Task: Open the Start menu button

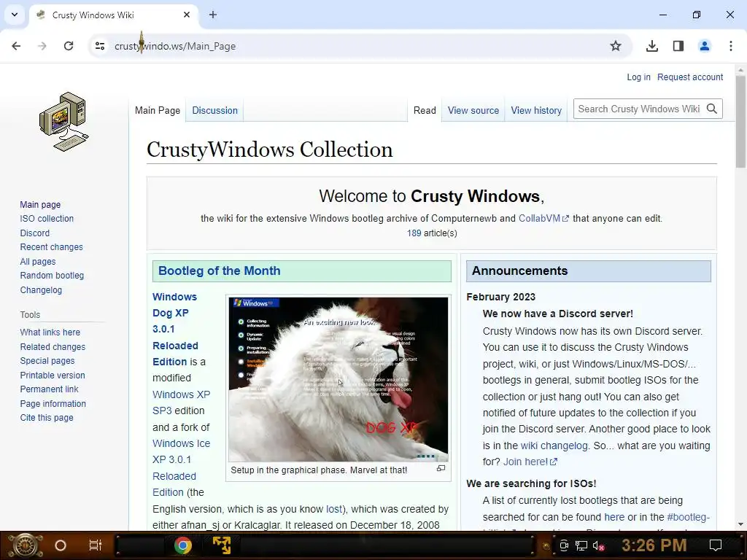Action: pos(25,545)
